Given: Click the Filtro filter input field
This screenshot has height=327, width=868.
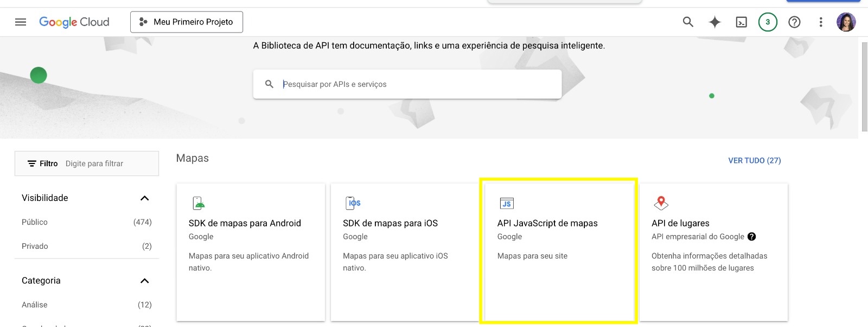Looking at the screenshot, I should [x=87, y=163].
